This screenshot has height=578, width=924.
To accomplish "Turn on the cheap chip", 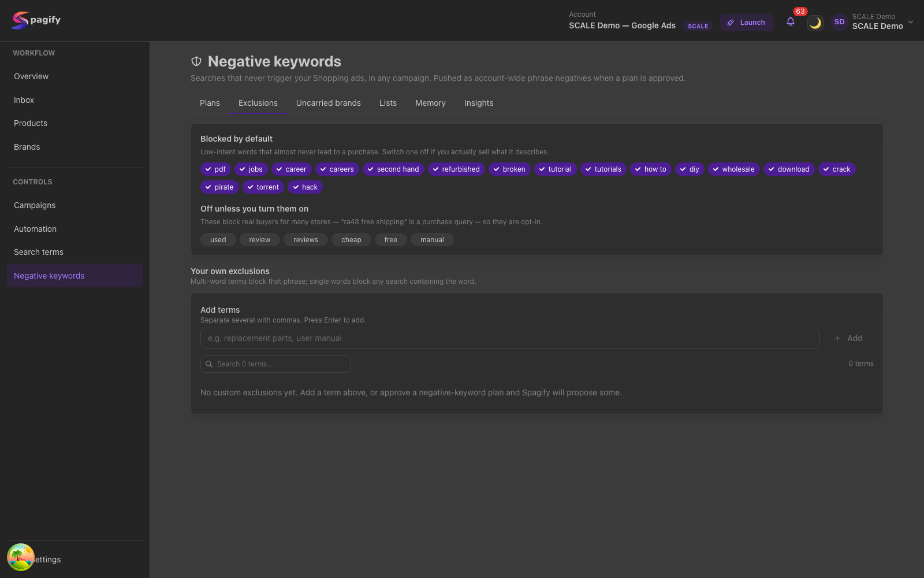I will point(351,240).
